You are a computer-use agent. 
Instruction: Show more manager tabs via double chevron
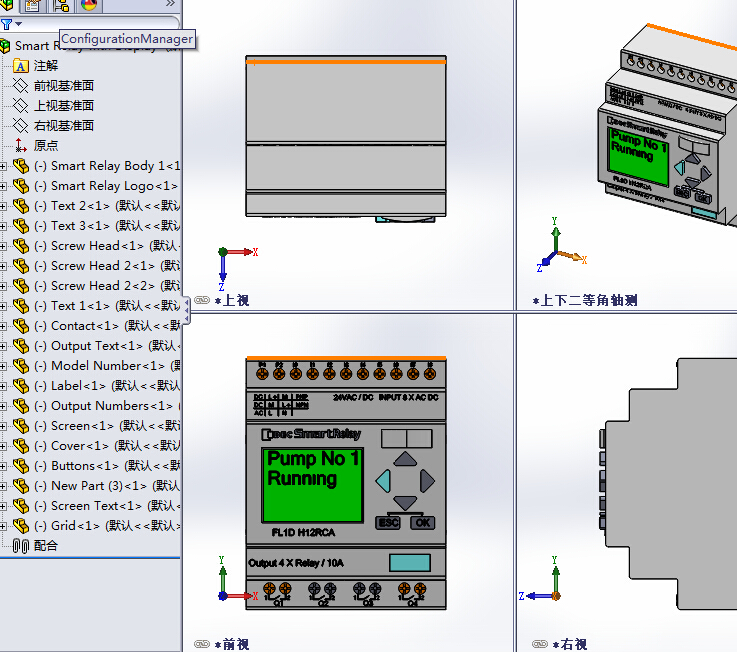tap(170, 5)
